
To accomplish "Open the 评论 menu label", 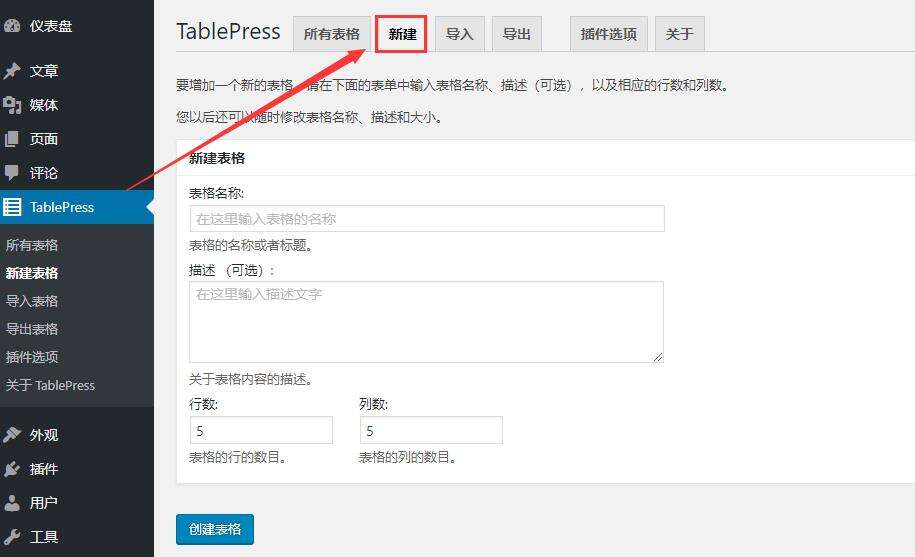I will (x=44, y=173).
